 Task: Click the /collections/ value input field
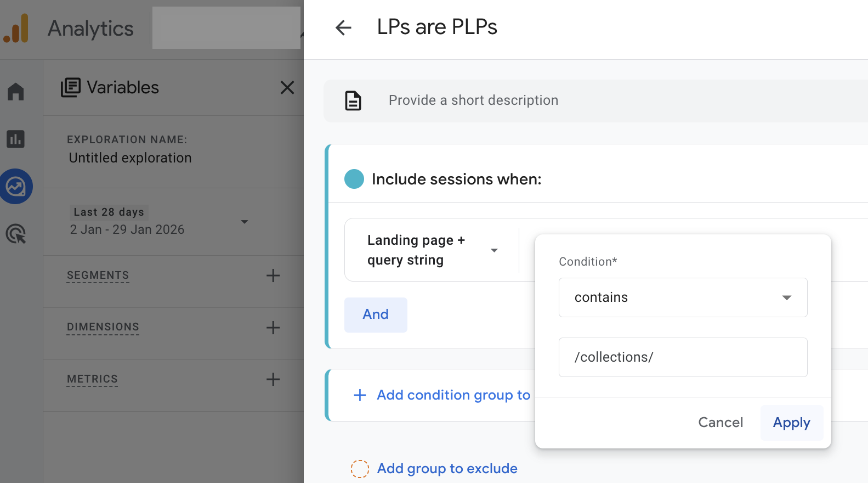(x=683, y=357)
